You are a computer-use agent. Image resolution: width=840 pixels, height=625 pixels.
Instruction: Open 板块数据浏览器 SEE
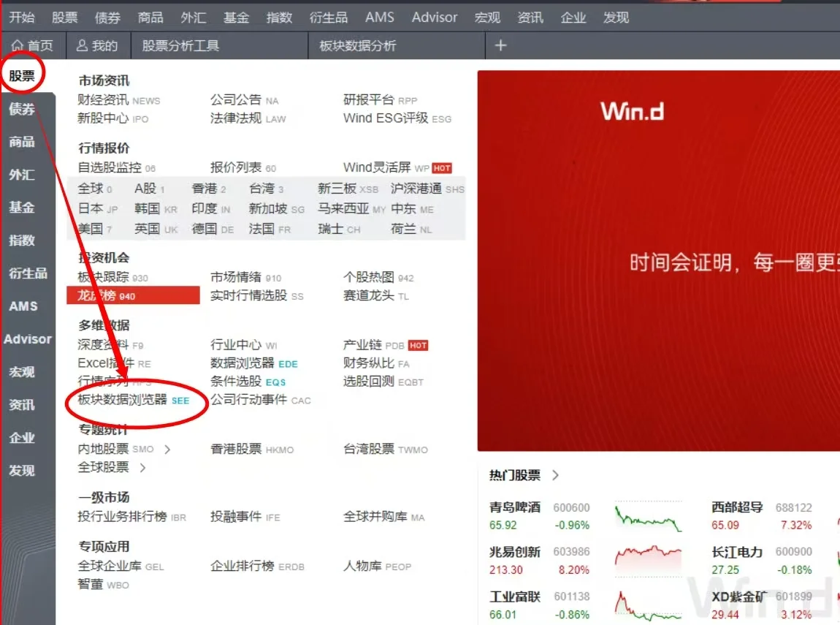pyautogui.click(x=134, y=400)
